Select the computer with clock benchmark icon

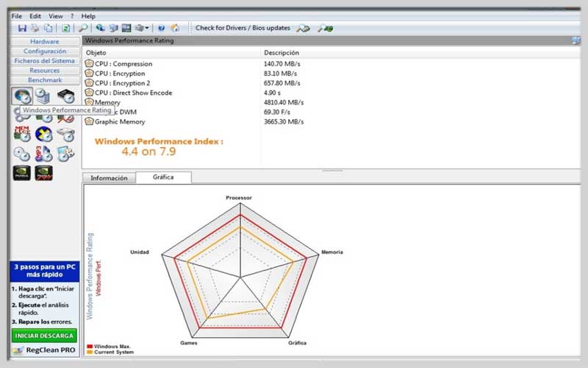pos(43,96)
